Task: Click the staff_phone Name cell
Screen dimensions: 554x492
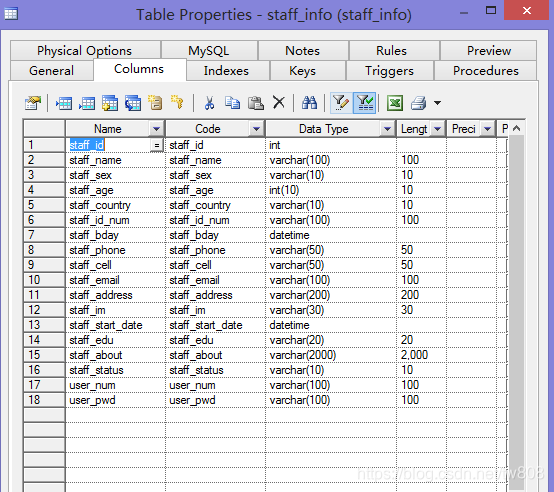Action: click(x=115, y=250)
